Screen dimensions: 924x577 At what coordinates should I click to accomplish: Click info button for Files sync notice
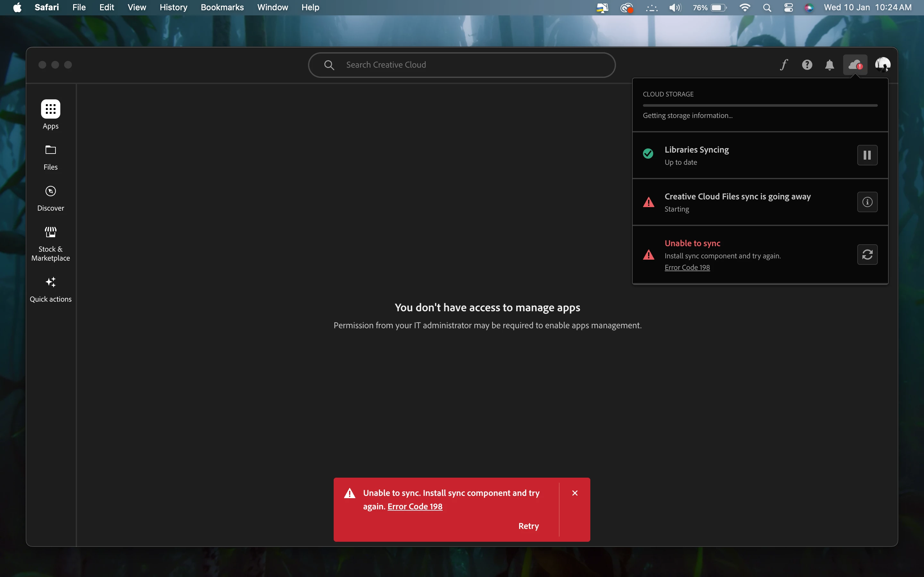click(867, 202)
